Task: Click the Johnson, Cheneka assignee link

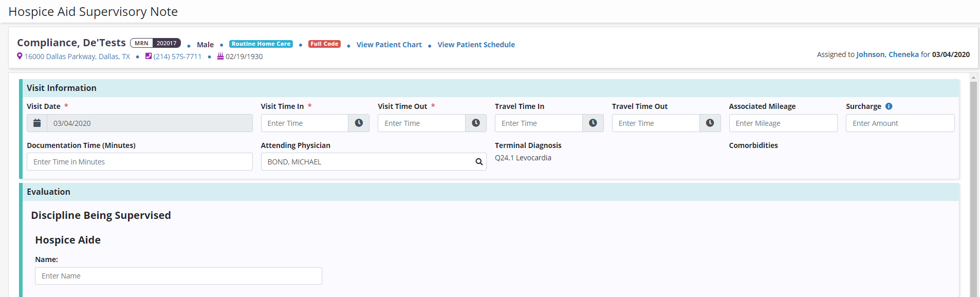Action: pos(887,54)
